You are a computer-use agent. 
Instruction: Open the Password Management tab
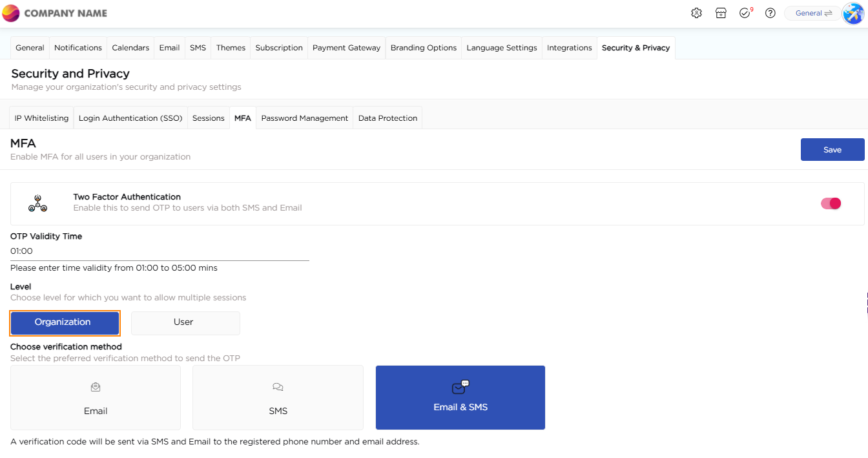[304, 118]
